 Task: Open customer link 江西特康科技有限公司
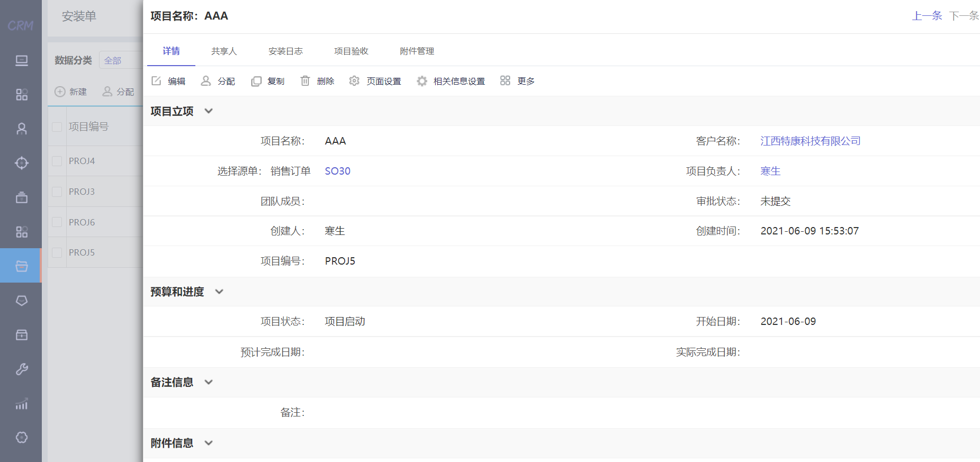click(810, 141)
